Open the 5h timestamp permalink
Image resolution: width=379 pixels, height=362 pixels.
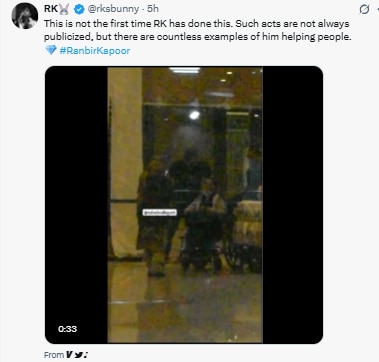tap(153, 9)
